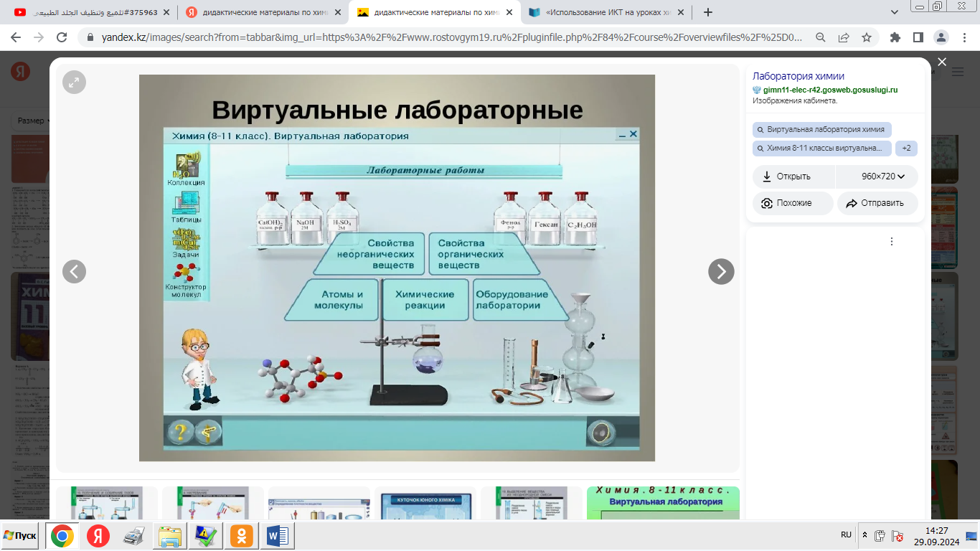Open the file explorer folder taskbar icon
Image resolution: width=980 pixels, height=551 pixels.
tap(170, 536)
